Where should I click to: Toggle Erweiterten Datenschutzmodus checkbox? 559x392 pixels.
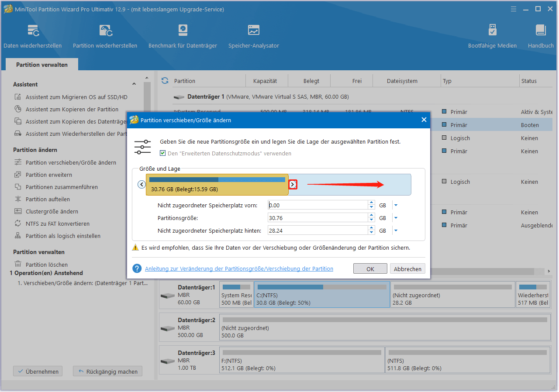click(163, 153)
